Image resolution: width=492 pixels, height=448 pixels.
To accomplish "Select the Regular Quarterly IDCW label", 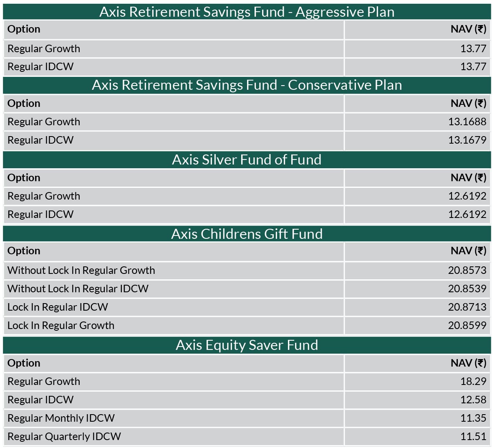I will coord(64,436).
